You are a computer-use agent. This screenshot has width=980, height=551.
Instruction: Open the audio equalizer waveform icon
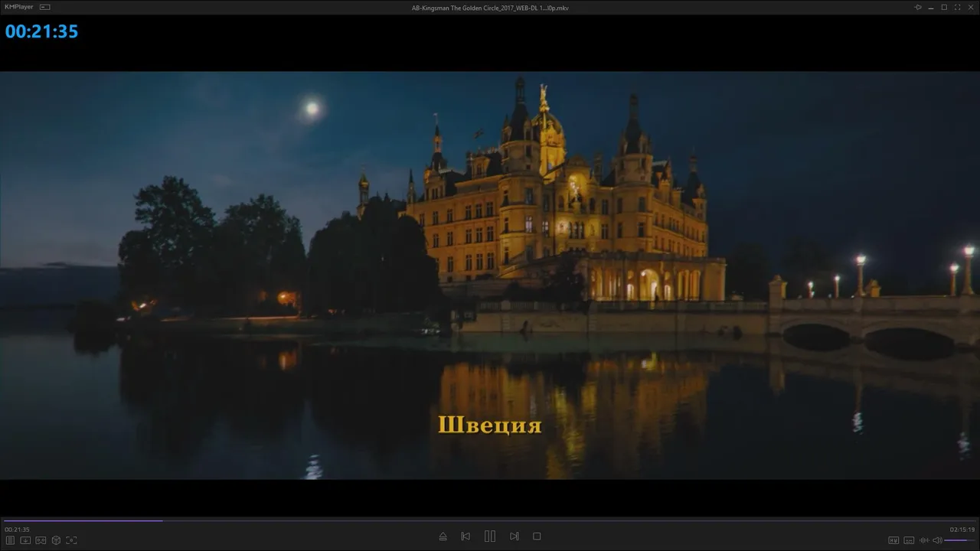coord(923,540)
